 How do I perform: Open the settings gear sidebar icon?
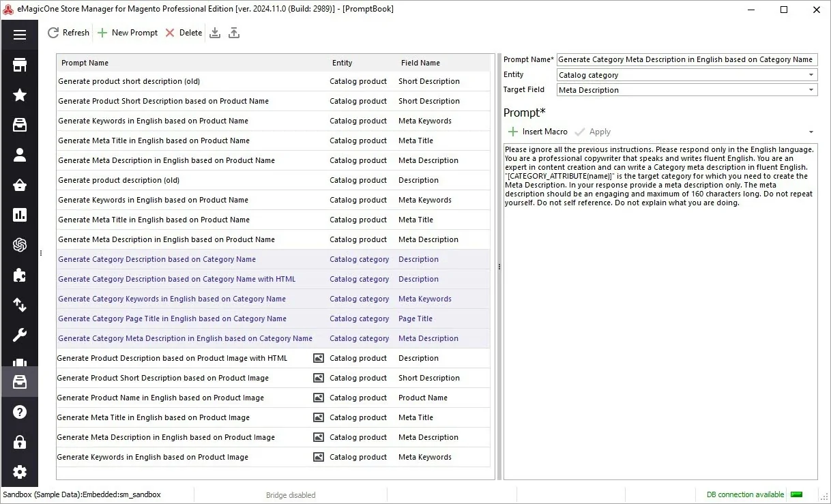(x=19, y=472)
